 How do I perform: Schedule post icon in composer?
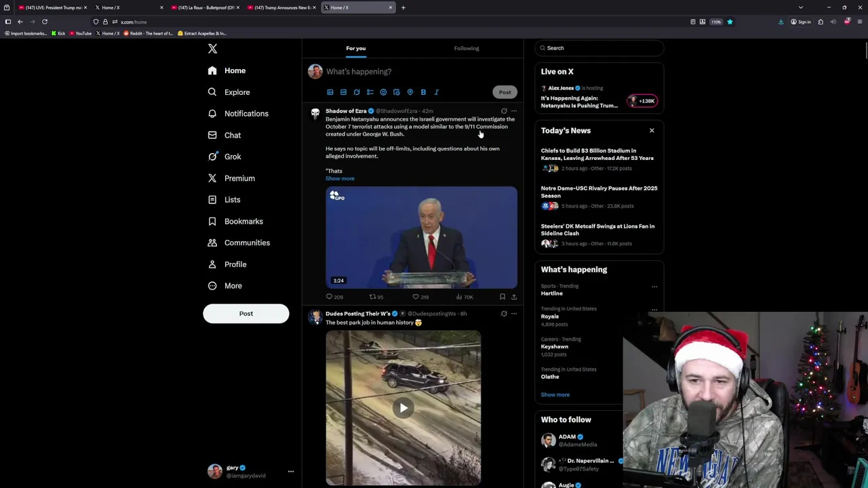(x=397, y=92)
